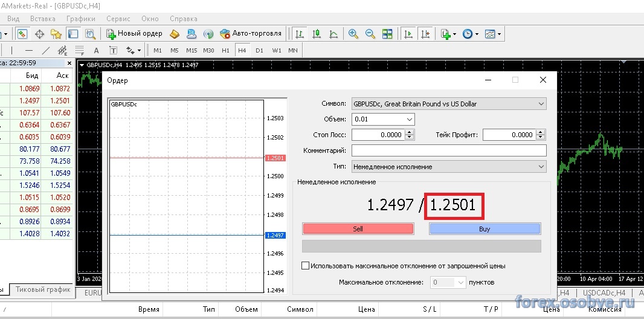The height and width of the screenshot is (319, 644).
Task: Toggle chart auto-scroll button
Action: coord(409,34)
